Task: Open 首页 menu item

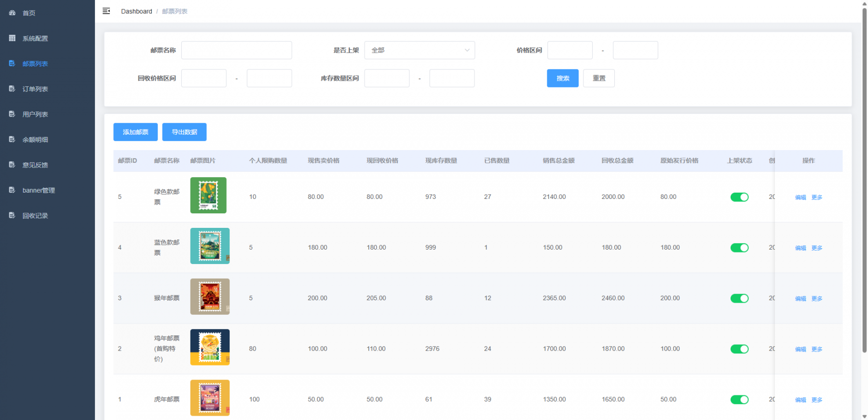Action: pyautogui.click(x=47, y=13)
